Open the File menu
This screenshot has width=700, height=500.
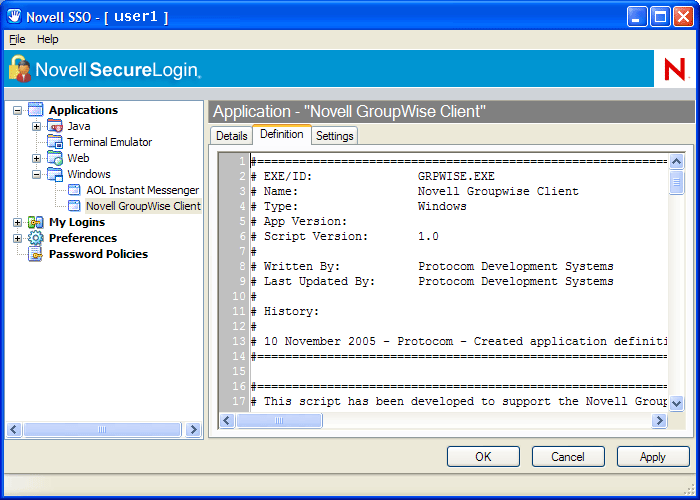(x=17, y=39)
